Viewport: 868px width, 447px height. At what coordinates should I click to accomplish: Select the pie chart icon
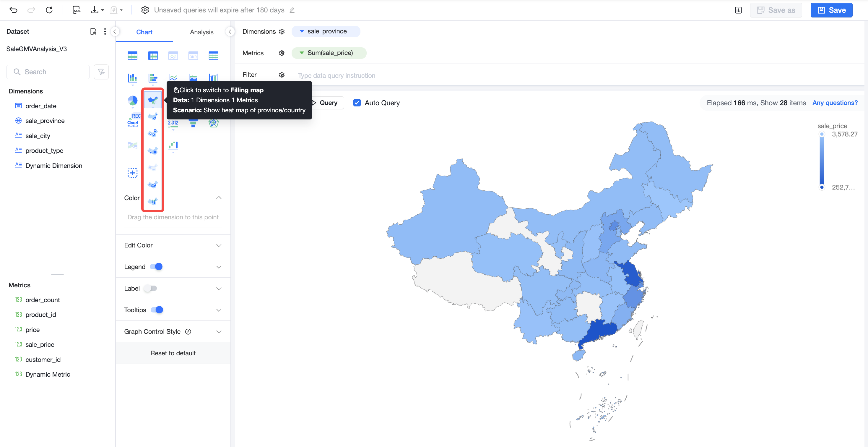tap(132, 100)
